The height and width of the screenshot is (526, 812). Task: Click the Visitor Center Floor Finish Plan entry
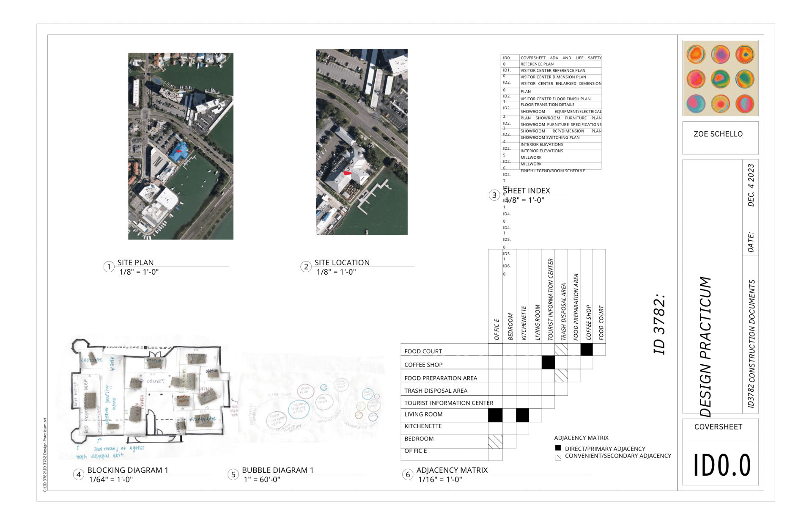click(555, 99)
